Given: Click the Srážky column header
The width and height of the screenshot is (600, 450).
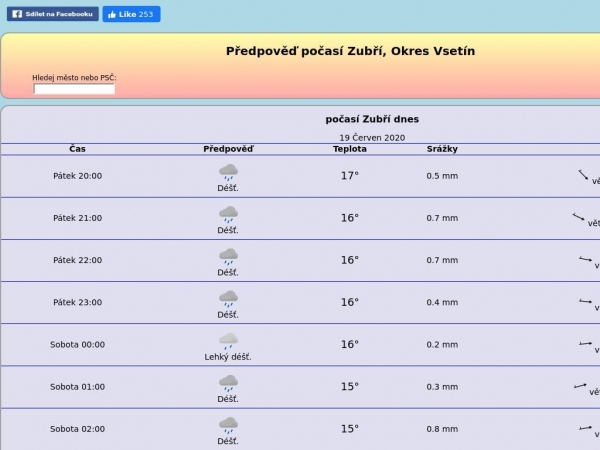Looking at the screenshot, I should [442, 149].
